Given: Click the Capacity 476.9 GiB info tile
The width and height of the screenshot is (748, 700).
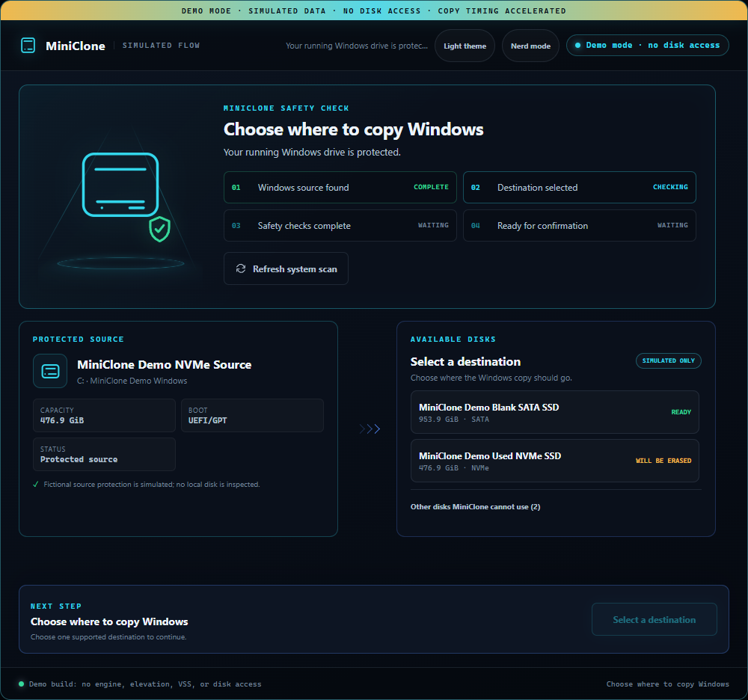Looking at the screenshot, I should pyautogui.click(x=104, y=415).
